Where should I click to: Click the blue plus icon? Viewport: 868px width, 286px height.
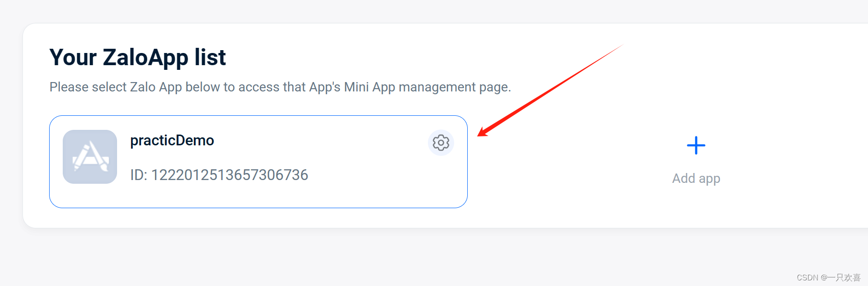click(x=696, y=145)
